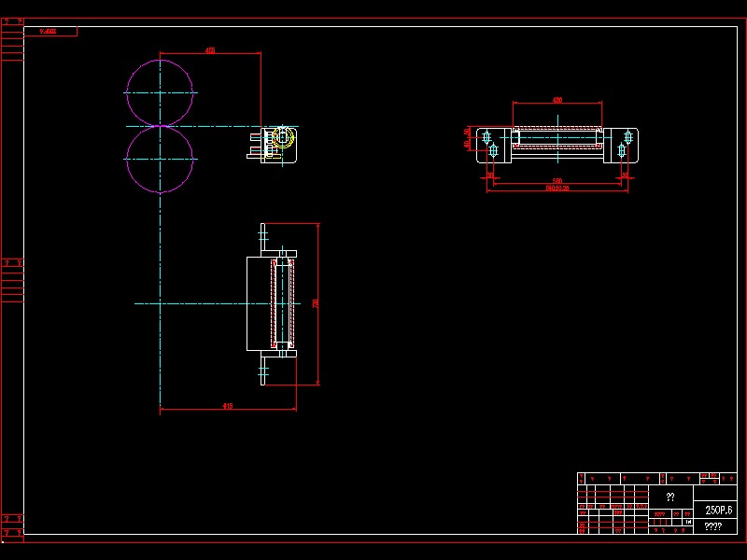Click the ?? name cell of the title block

(x=669, y=497)
